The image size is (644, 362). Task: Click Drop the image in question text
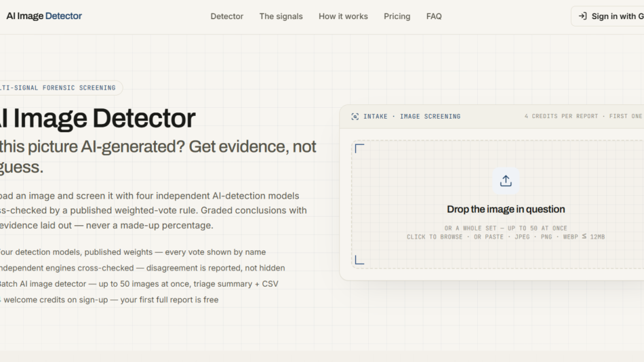point(506,209)
